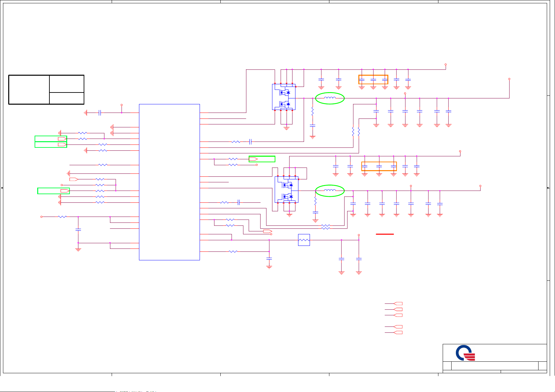
Task: Select the ground symbol below lower MOSFET package
Action: [290, 215]
